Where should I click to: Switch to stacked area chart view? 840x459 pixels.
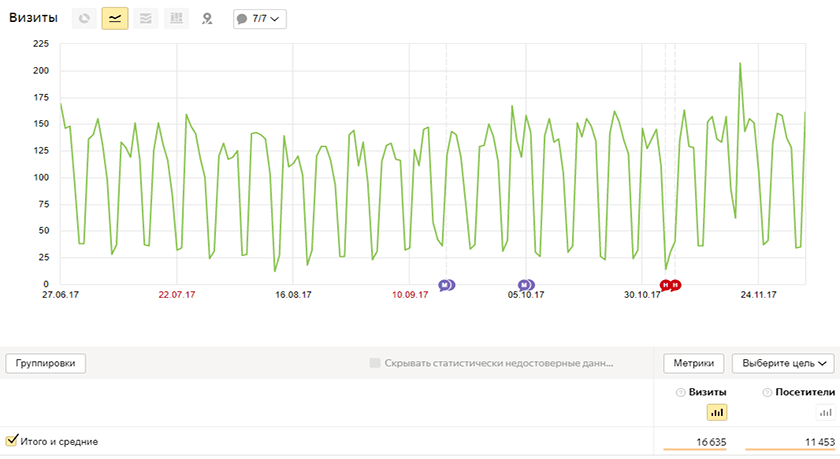[146, 18]
